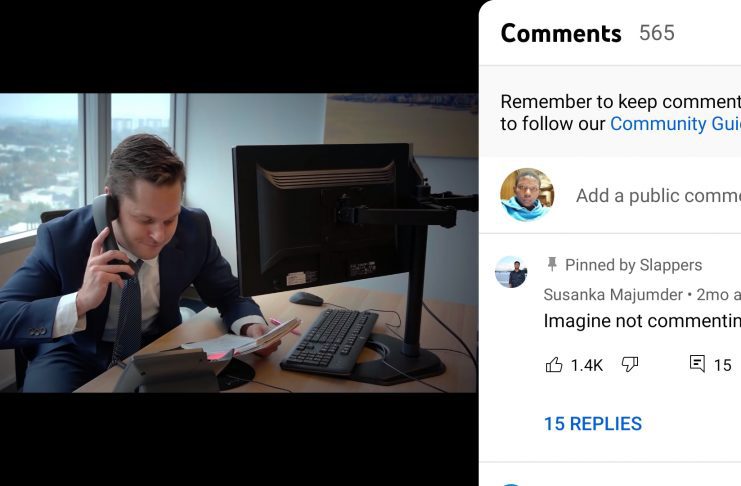This screenshot has width=741, height=486.
Task: Click the 'Remember to keep comments' notice text
Action: pos(620,102)
